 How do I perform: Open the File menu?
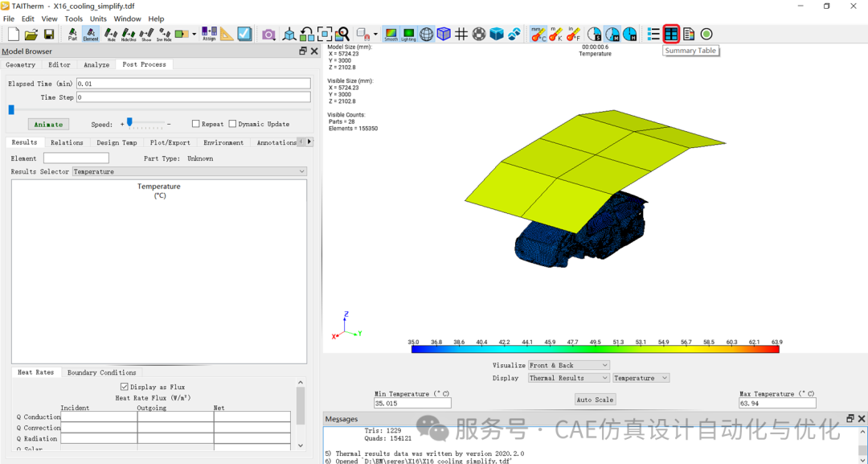pos(9,18)
